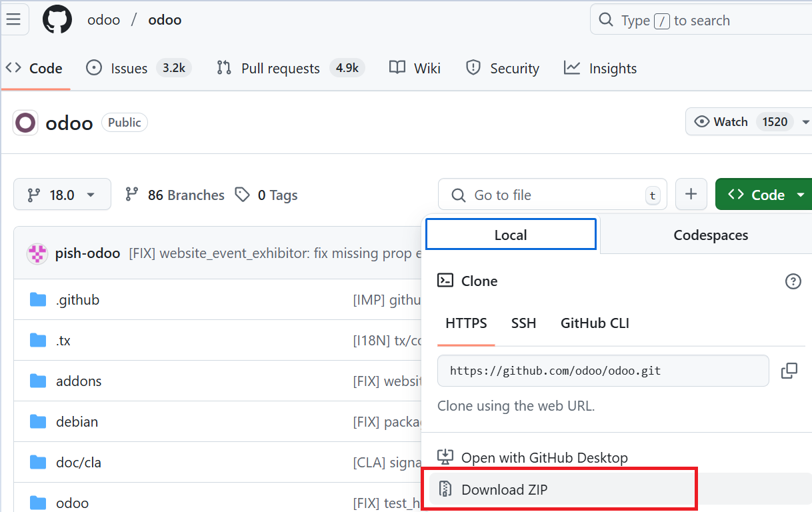The image size is (812, 512).
Task: Click the odoo repository title heading
Action: point(69,123)
